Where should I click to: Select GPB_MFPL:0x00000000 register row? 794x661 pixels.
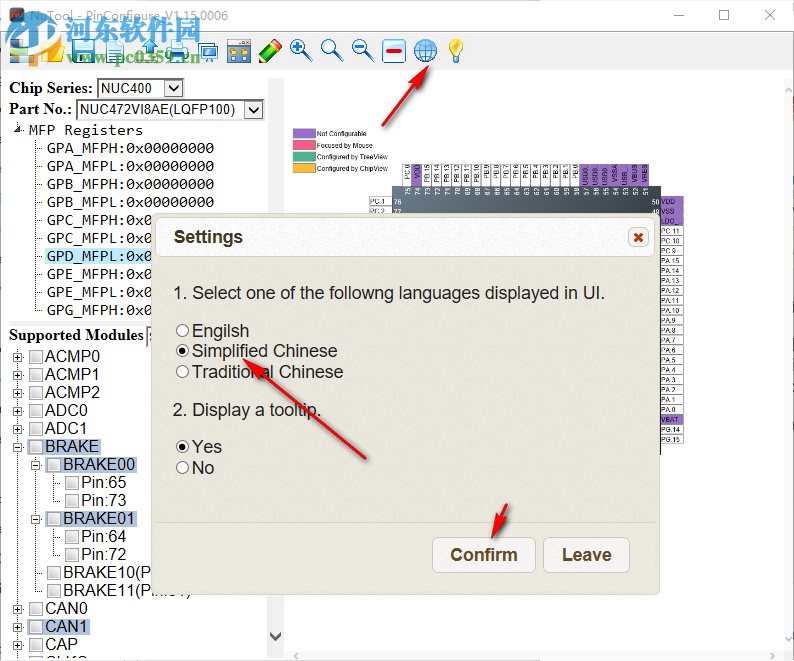[130, 202]
